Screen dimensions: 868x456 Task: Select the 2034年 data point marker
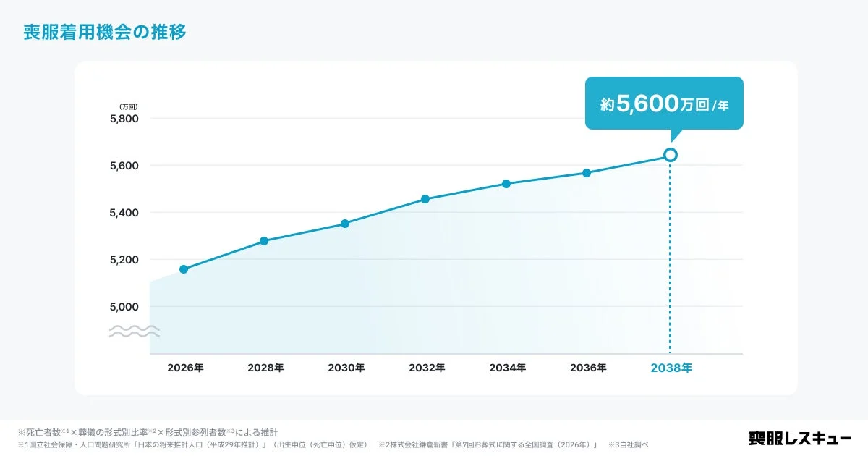click(506, 184)
